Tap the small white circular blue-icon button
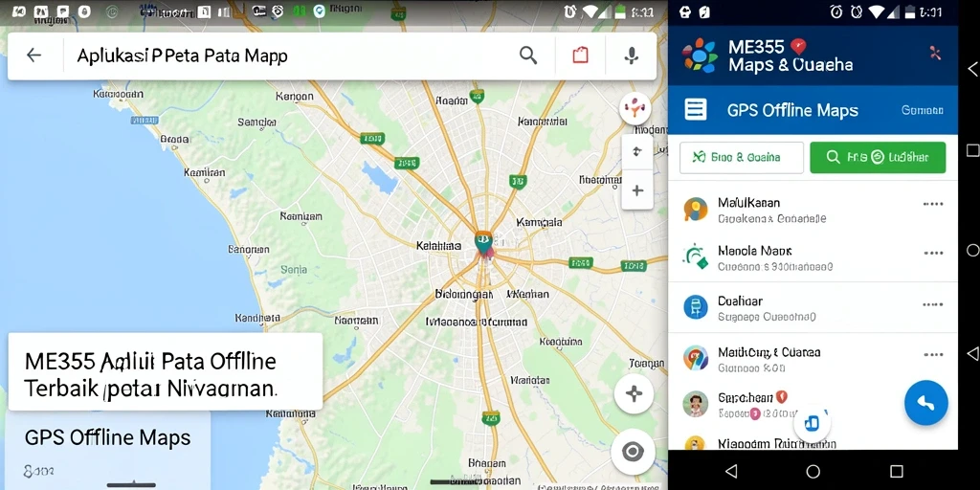Screen dimensions: 980x490 812,423
